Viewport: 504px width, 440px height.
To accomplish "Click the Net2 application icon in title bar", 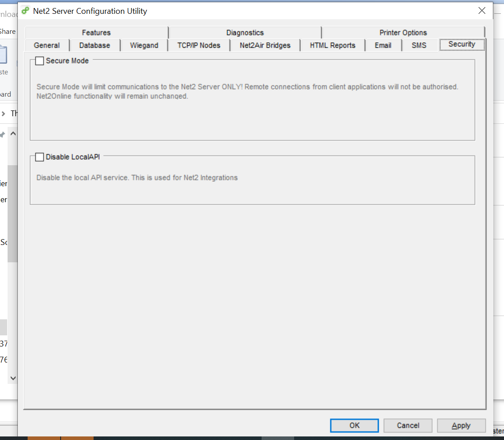I will point(25,11).
